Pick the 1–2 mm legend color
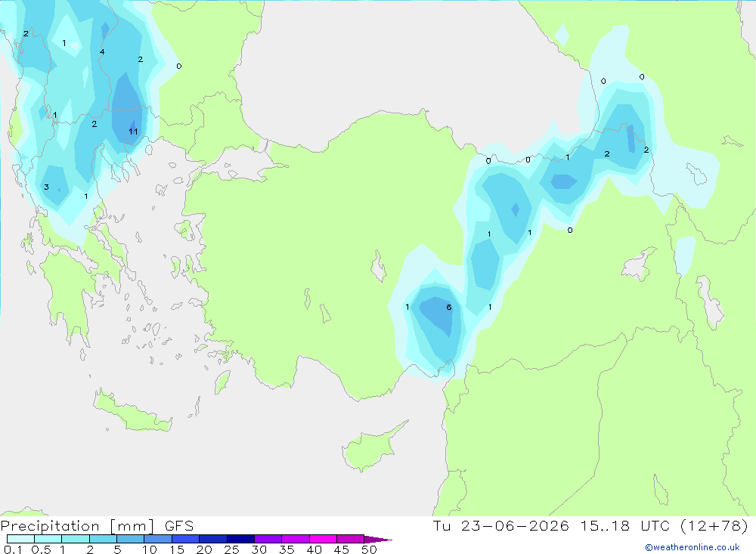 point(76,539)
